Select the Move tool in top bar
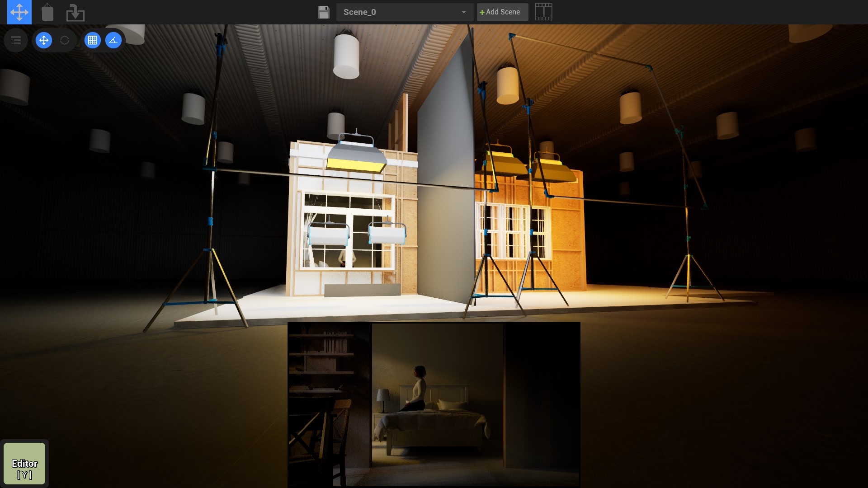This screenshot has width=868, height=488. point(19,12)
